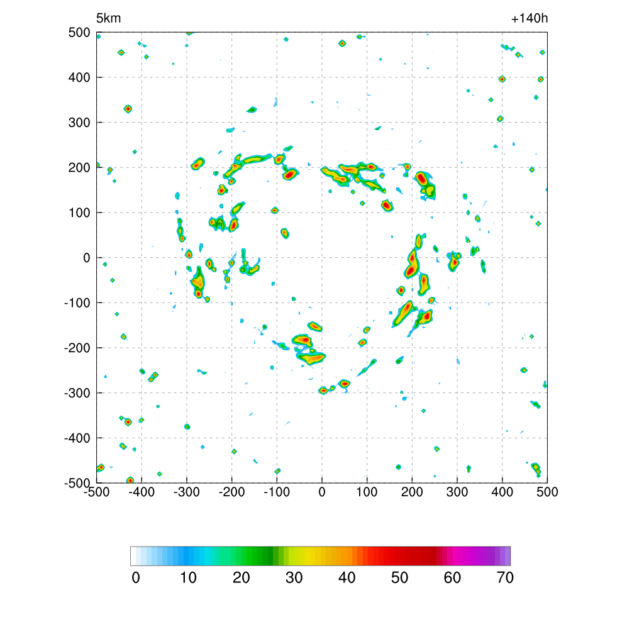Viewport: 644px width, 644px height.
Task: Select the y-axis tick label -100
Action: coord(77,303)
